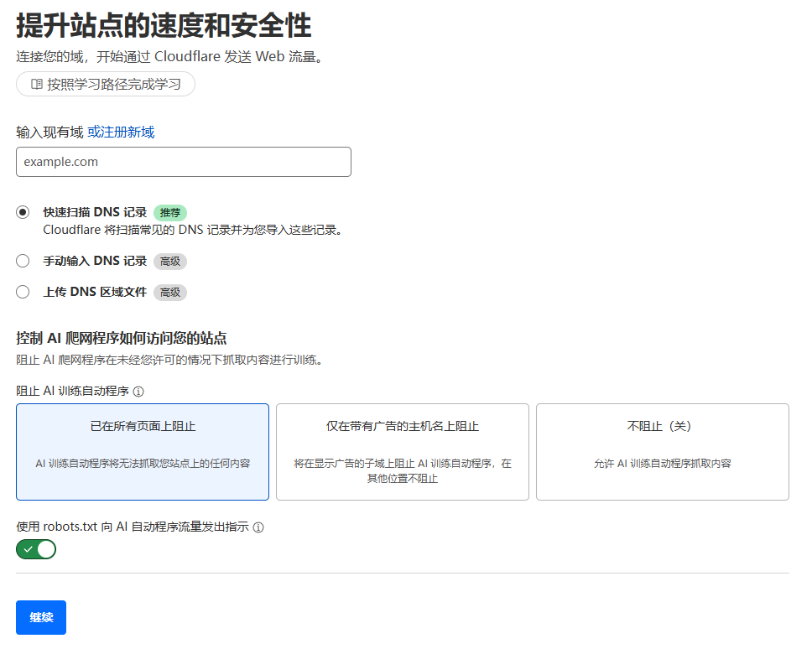Click the 快速扫描 DNS 记录 label text
Viewport: 812px width, 649px height.
click(95, 212)
